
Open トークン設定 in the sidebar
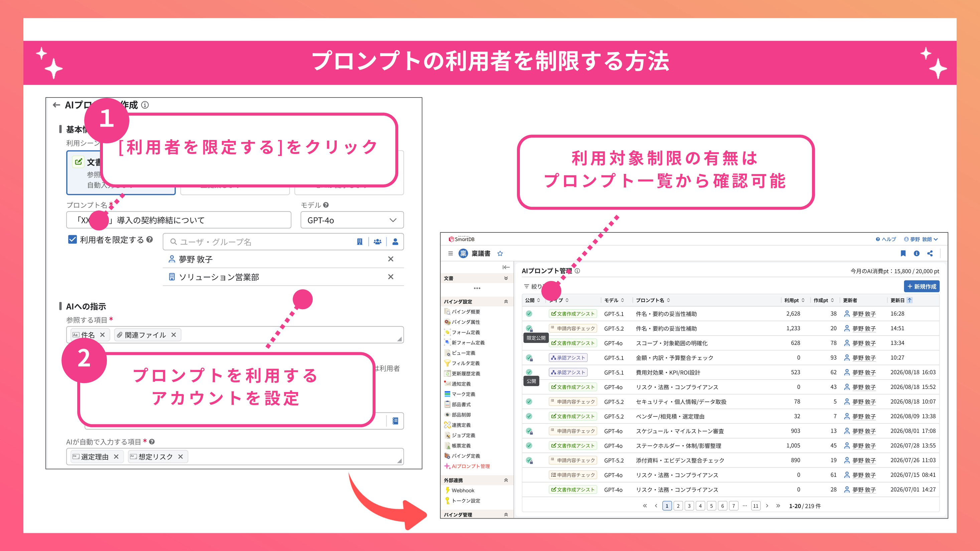pyautogui.click(x=462, y=501)
